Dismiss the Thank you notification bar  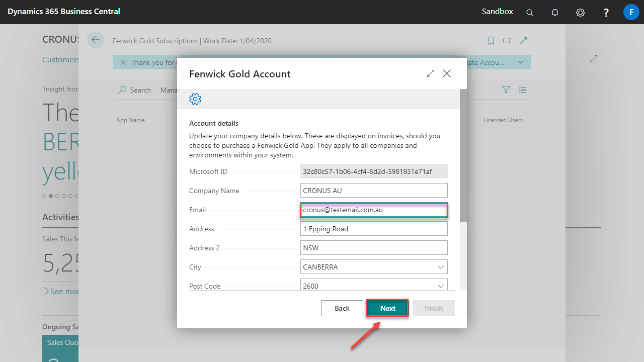[123, 62]
